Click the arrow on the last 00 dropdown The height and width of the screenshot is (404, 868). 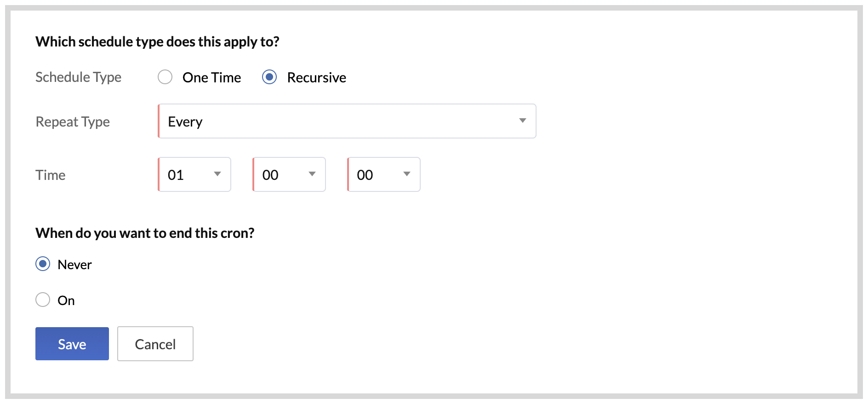tap(407, 174)
